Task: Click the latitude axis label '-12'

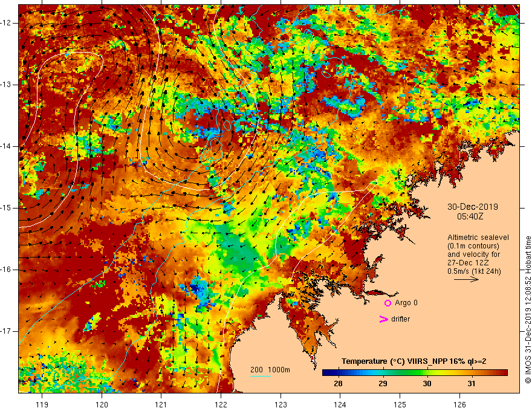Action: [6, 23]
